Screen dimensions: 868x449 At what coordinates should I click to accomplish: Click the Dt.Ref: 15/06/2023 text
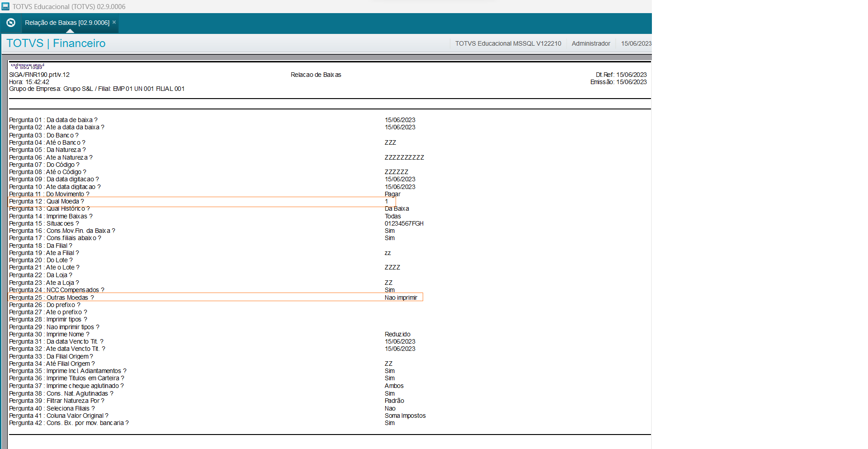621,75
